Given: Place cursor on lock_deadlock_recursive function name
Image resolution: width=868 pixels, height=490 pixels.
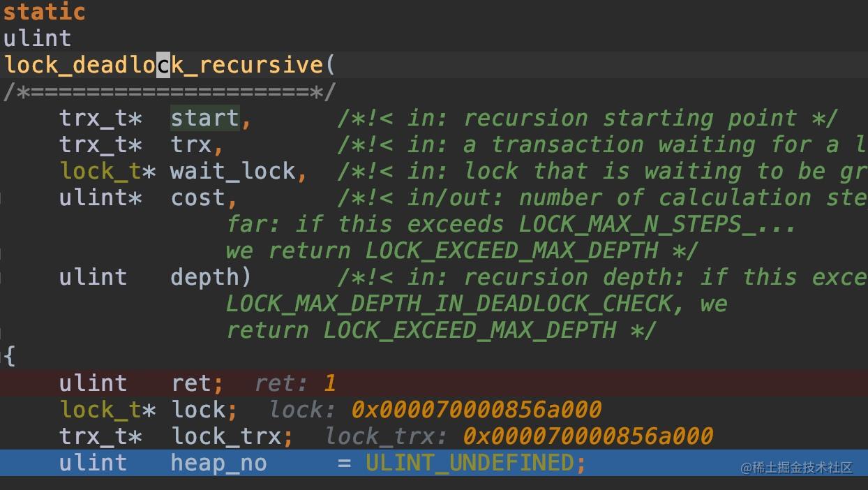Looking at the screenshot, I should (163, 65).
